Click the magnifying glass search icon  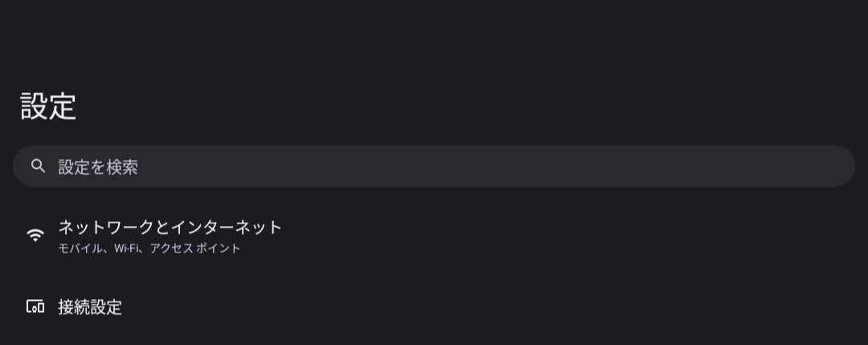click(37, 166)
